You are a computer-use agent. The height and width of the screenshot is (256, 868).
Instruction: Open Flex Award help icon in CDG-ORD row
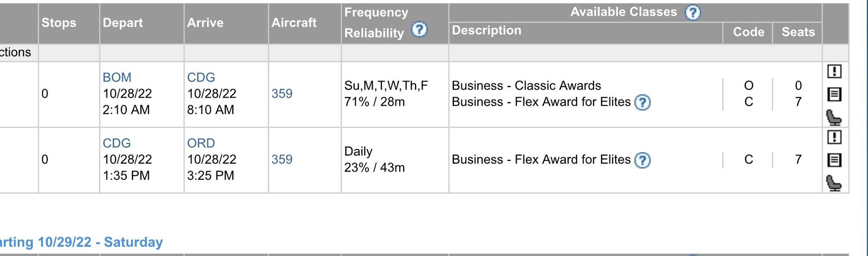(x=642, y=160)
